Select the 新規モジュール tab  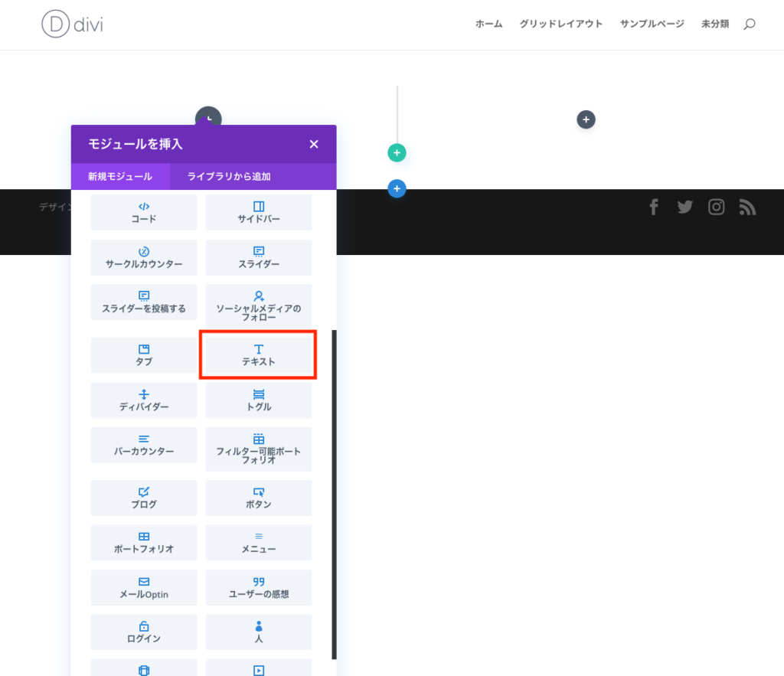[x=120, y=176]
